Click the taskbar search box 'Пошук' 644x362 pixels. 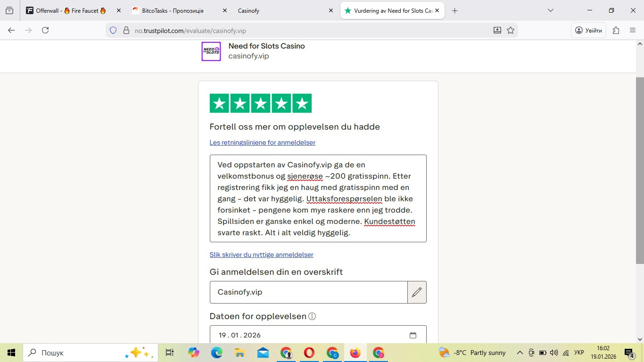(91, 353)
